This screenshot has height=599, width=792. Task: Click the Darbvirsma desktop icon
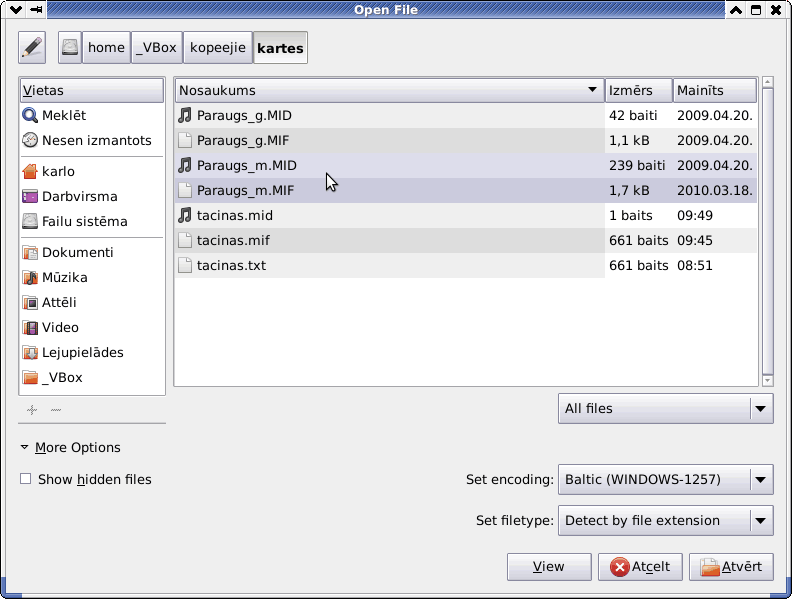(x=30, y=196)
